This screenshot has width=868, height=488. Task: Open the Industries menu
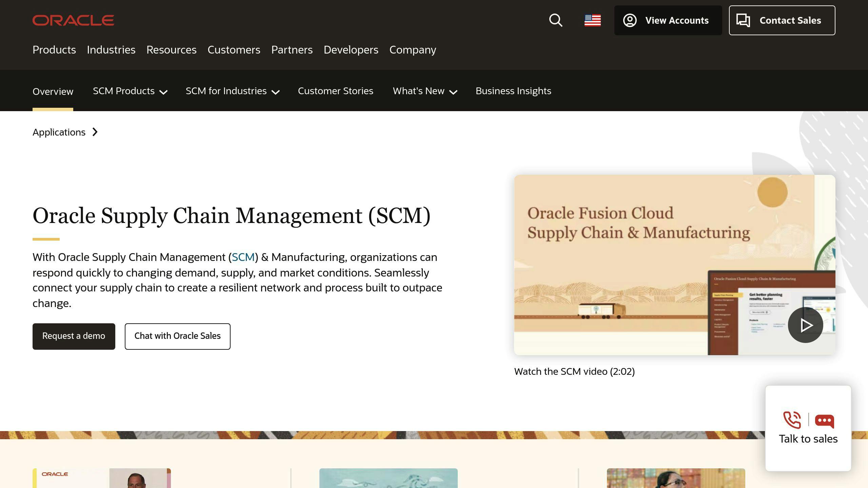111,50
